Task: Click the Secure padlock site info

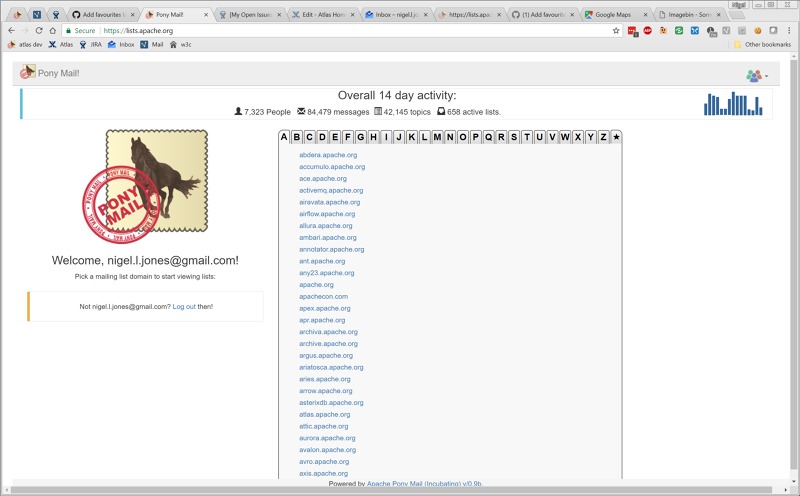Action: (x=80, y=31)
